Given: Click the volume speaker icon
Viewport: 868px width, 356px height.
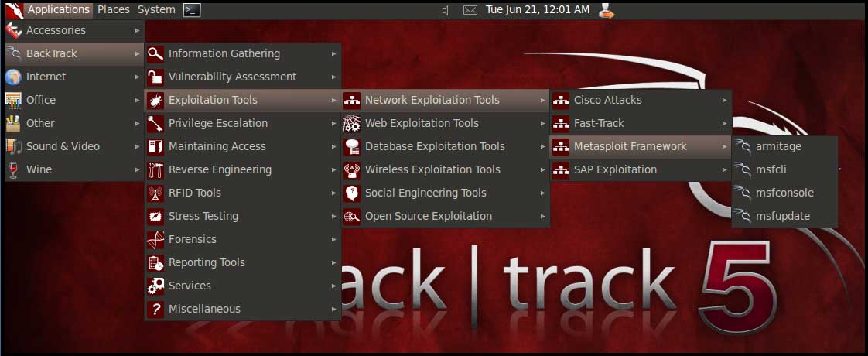Looking at the screenshot, I should pyautogui.click(x=446, y=10).
